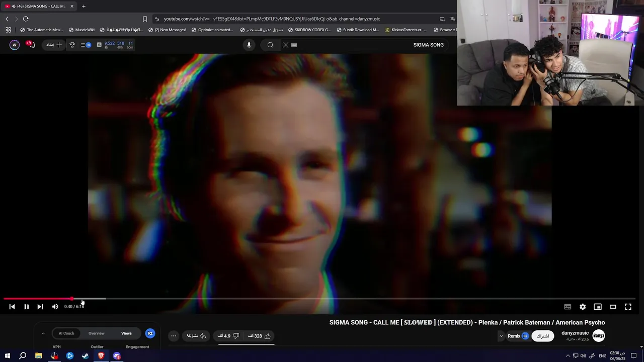Open the YouTube profile avatar
The width and height of the screenshot is (644, 362).
click(15, 45)
